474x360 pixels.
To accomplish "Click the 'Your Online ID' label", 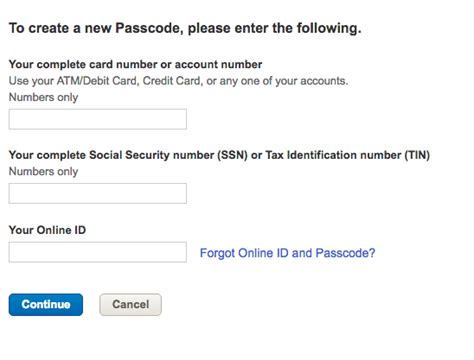I will [x=47, y=230].
